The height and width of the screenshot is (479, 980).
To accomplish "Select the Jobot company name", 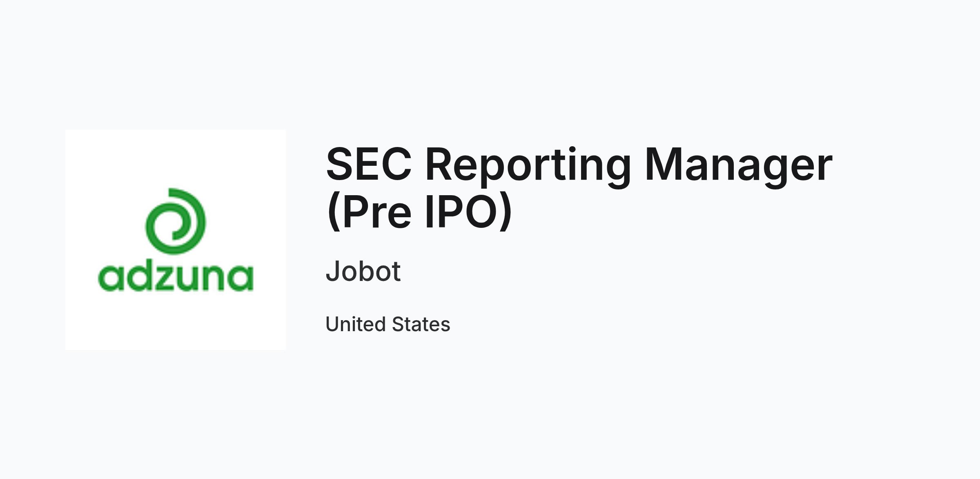I will tap(363, 271).
